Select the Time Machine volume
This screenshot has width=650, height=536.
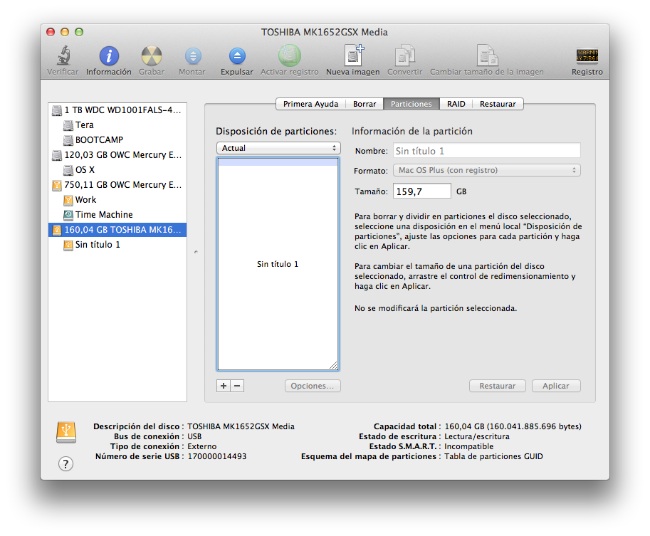(x=103, y=215)
